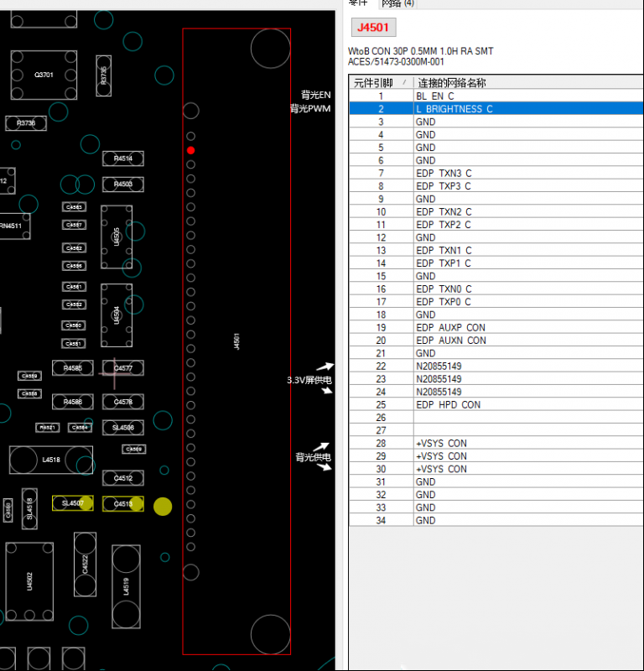Select pin 28 +VSYS_CON row
Viewport: 644px width, 671px height.
pyautogui.click(x=496, y=444)
